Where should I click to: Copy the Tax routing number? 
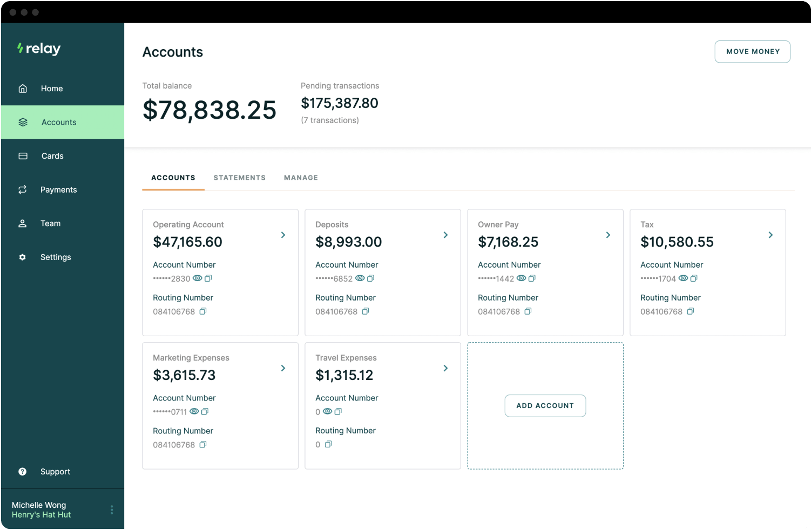pos(691,311)
